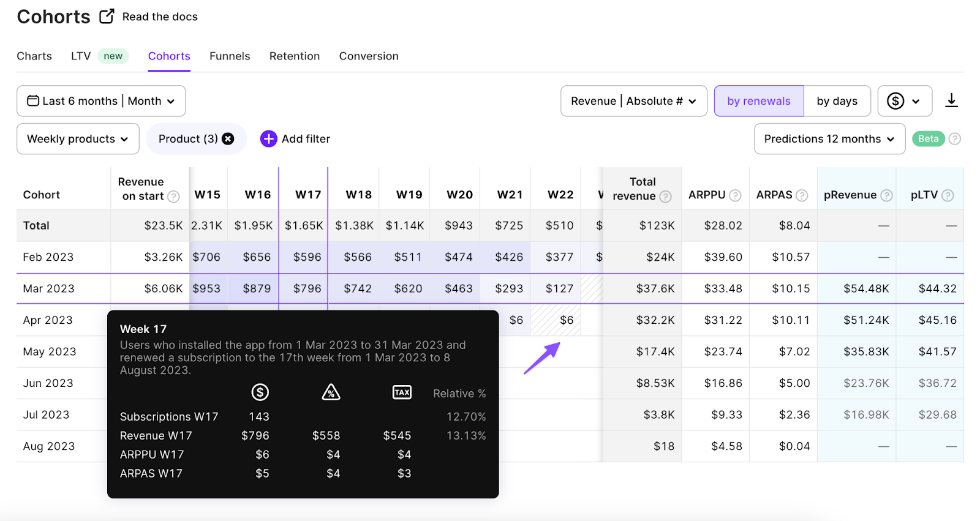Open the external docs link icon

coord(107,17)
